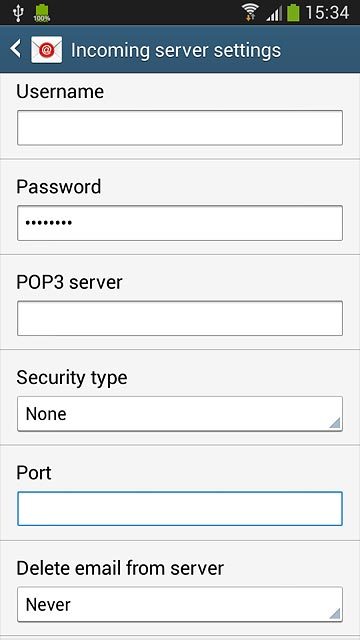The width and height of the screenshot is (360, 640).
Task: Tap the USB connection status icon
Action: tap(18, 13)
